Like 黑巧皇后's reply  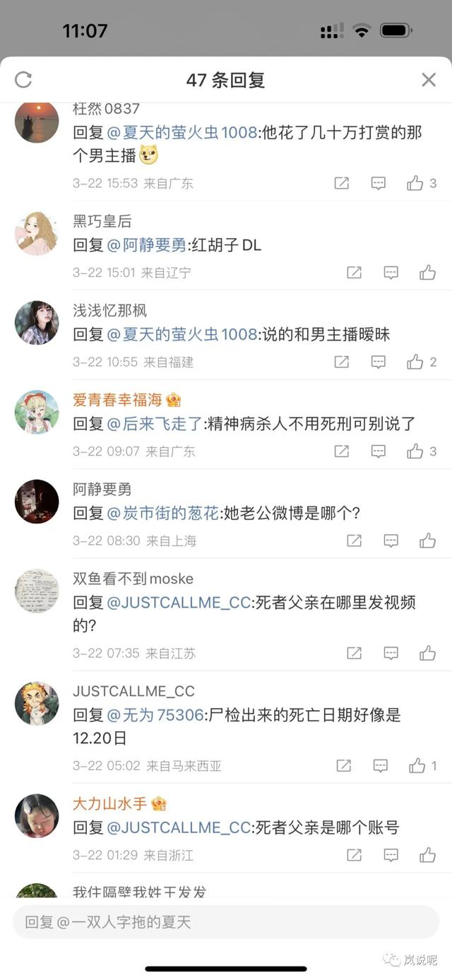(427, 273)
